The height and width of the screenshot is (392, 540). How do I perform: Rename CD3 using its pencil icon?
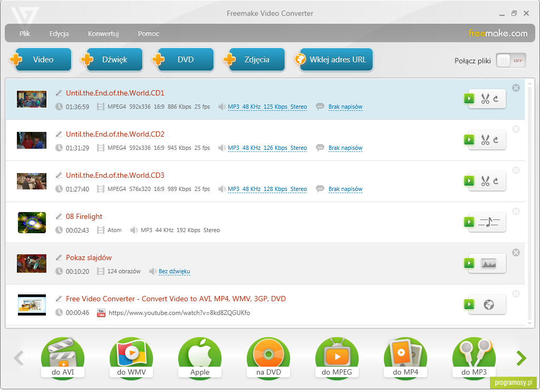click(59, 175)
